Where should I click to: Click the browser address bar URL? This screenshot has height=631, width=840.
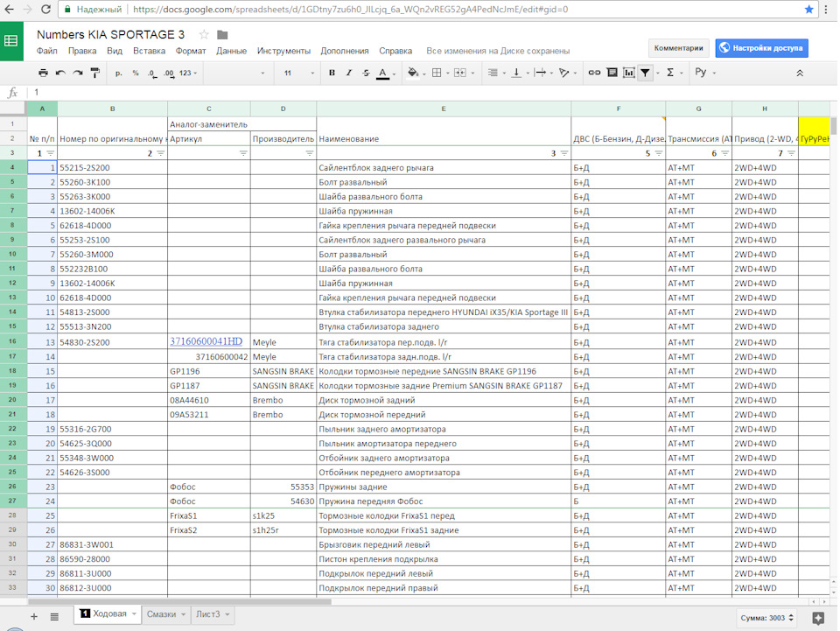point(350,9)
